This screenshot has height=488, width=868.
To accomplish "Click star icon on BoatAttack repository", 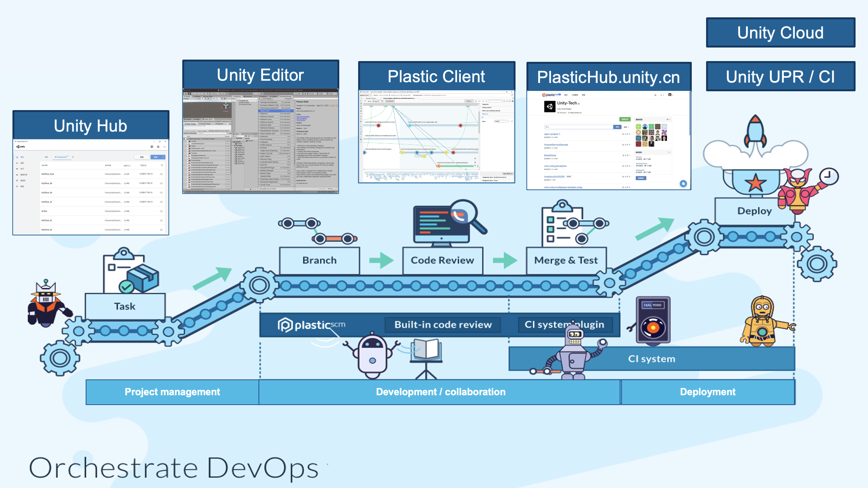I will click(623, 155).
